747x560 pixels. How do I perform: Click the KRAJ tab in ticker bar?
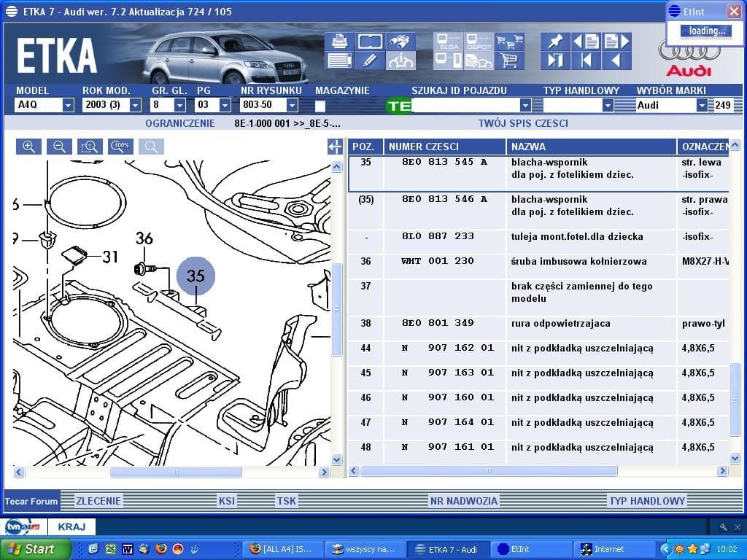click(x=71, y=526)
